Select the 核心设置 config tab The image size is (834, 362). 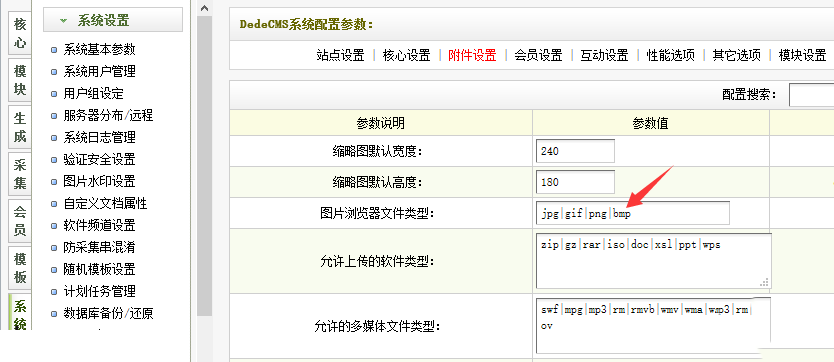[x=406, y=55]
